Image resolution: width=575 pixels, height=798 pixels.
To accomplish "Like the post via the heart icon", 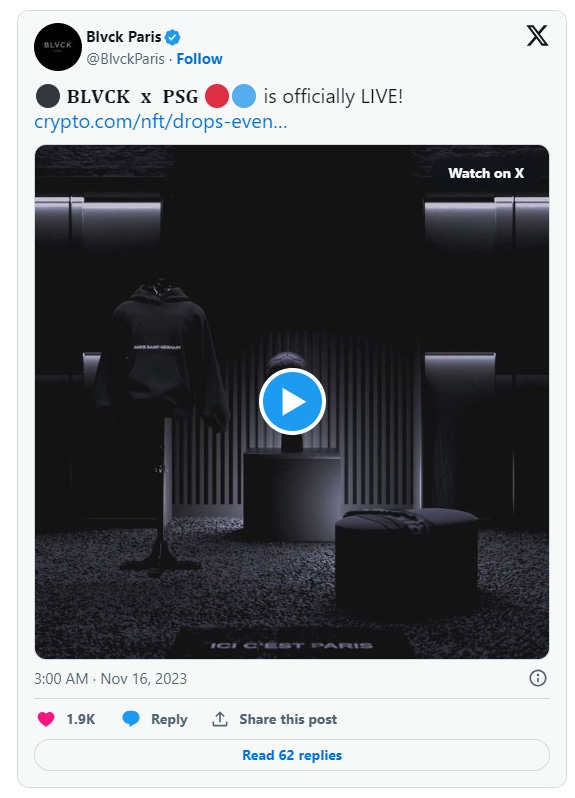I will click(46, 719).
